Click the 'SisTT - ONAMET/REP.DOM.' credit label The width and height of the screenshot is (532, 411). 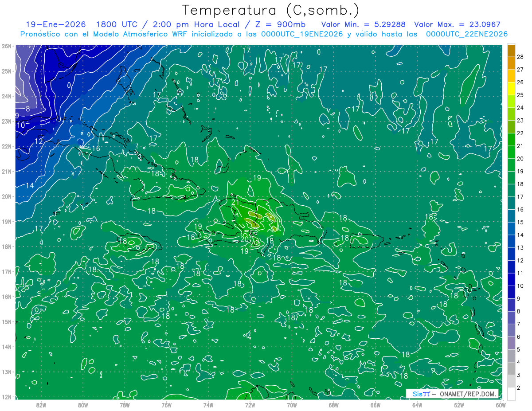click(x=452, y=394)
